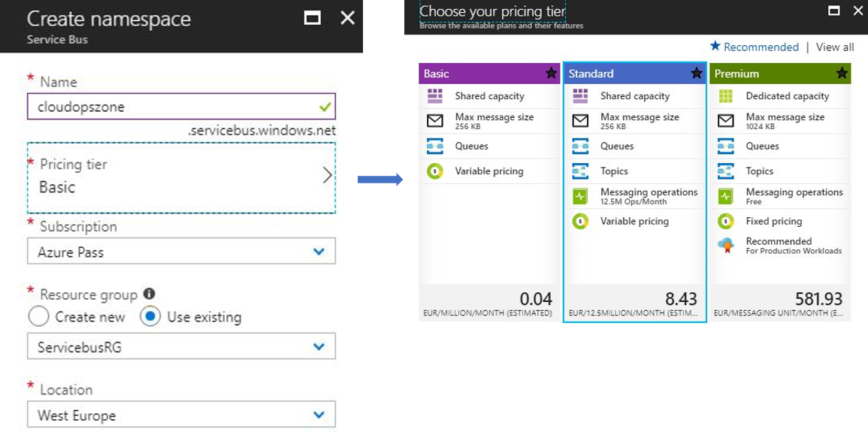
Task: Open the Subscription dropdown showing Azure Pass
Action: 181,252
